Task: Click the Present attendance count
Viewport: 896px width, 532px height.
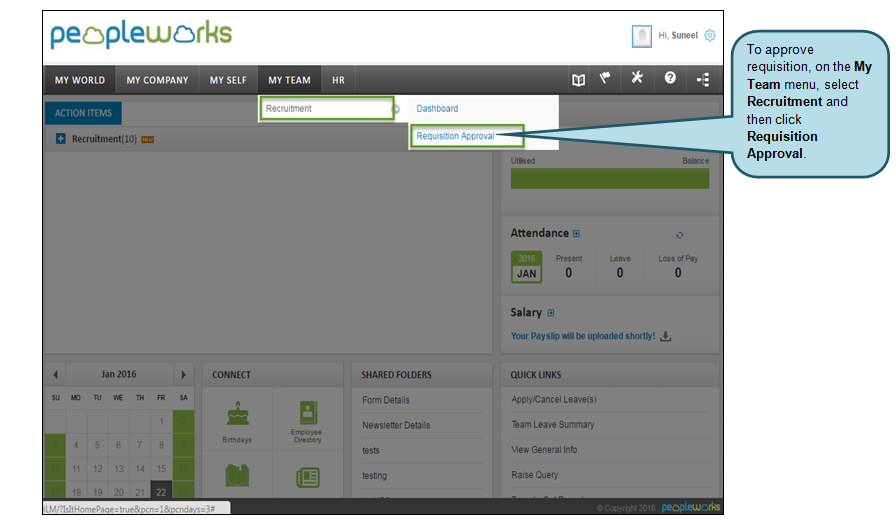Action: click(x=569, y=273)
